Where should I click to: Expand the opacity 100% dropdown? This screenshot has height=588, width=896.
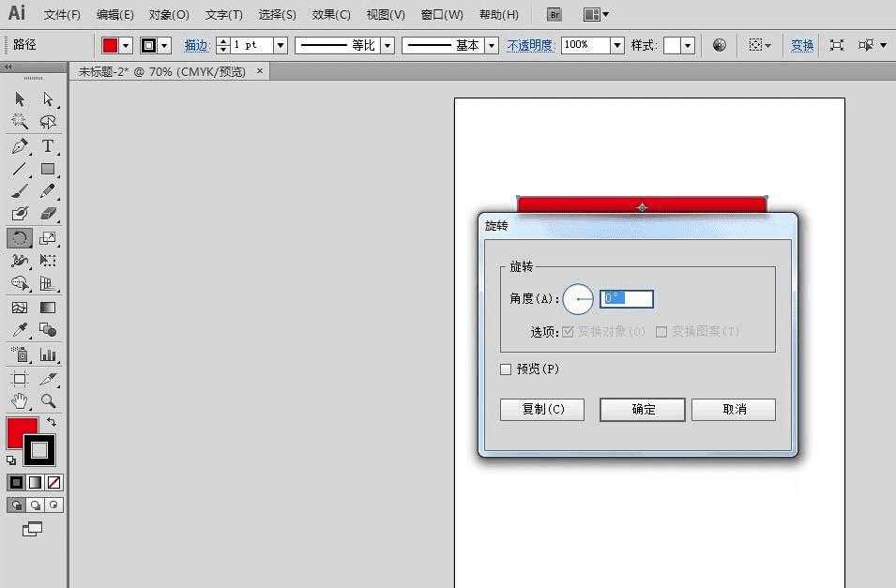pyautogui.click(x=617, y=45)
